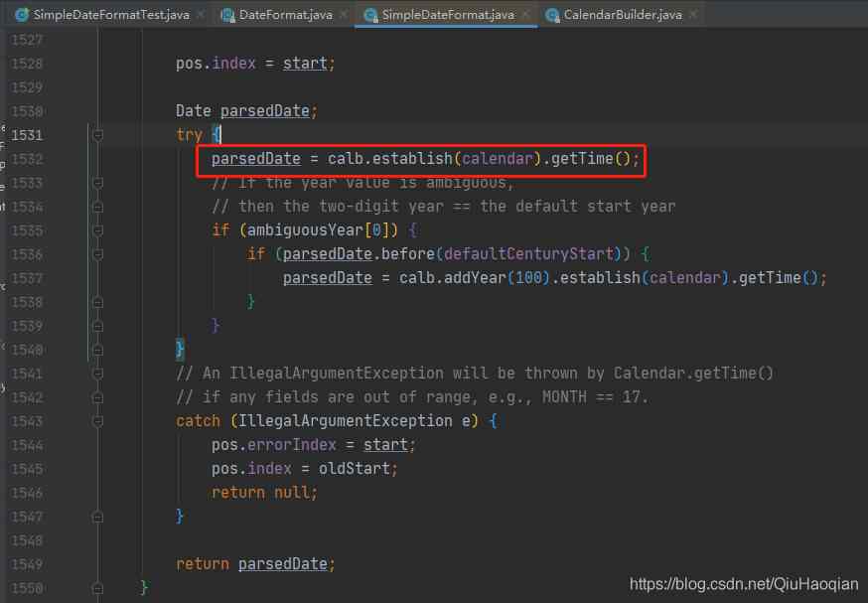
Task: Click the 'start' variable on line 1528
Action: pos(305,64)
